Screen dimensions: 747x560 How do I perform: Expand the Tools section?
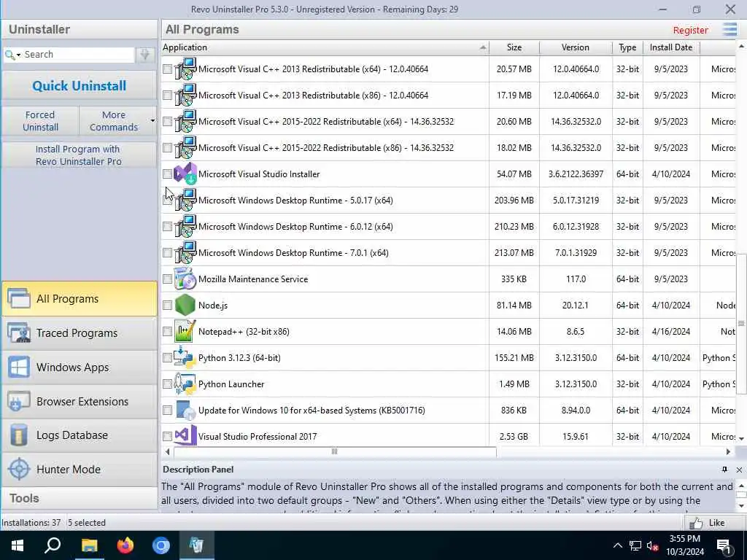pos(80,498)
